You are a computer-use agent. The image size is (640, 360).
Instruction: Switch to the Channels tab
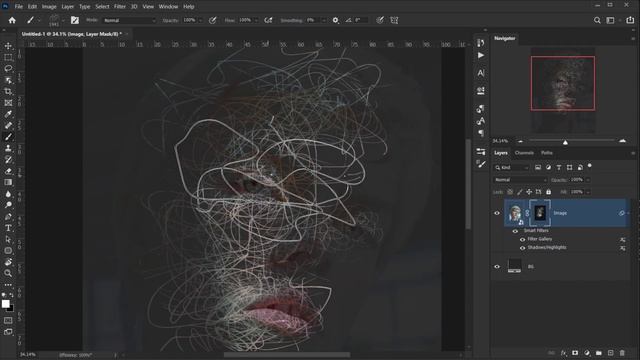[524, 153]
